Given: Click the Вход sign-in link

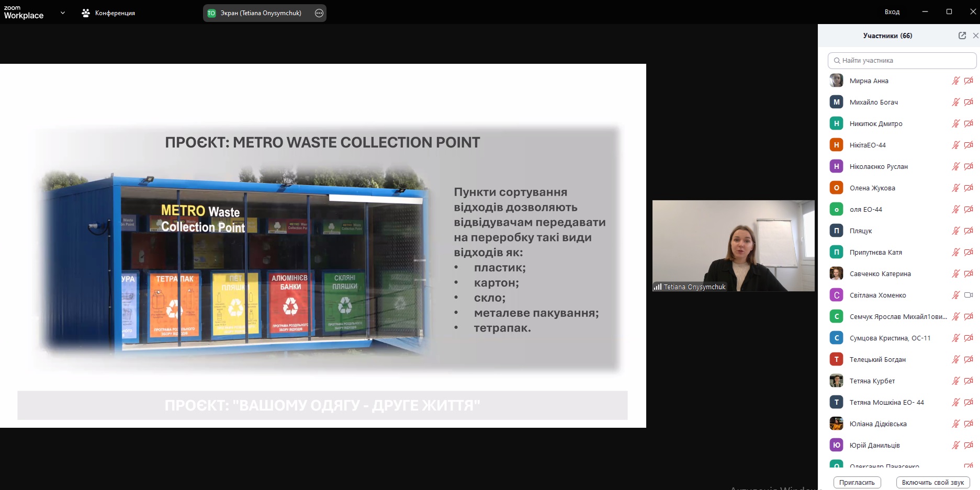Looking at the screenshot, I should point(892,12).
